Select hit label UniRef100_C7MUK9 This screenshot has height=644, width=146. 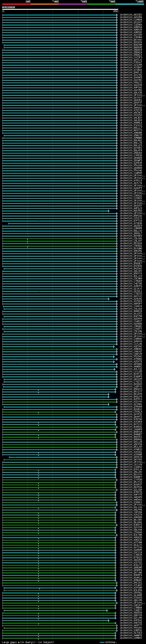pyautogui.click(x=131, y=281)
